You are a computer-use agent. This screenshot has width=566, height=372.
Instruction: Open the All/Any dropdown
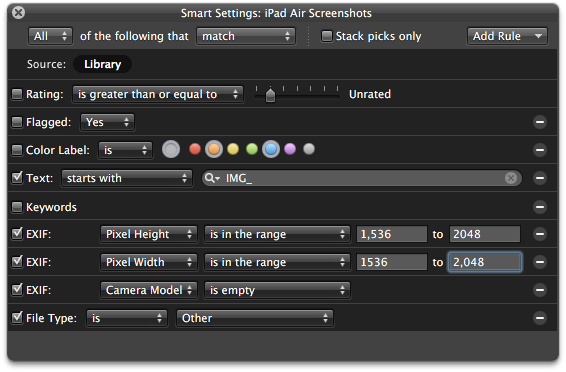point(50,36)
